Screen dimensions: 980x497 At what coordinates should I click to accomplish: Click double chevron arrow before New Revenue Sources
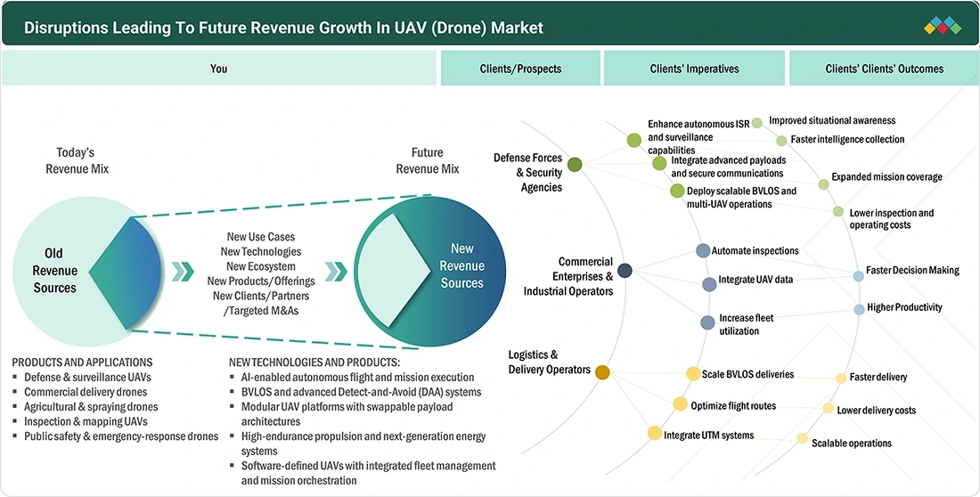336,272
